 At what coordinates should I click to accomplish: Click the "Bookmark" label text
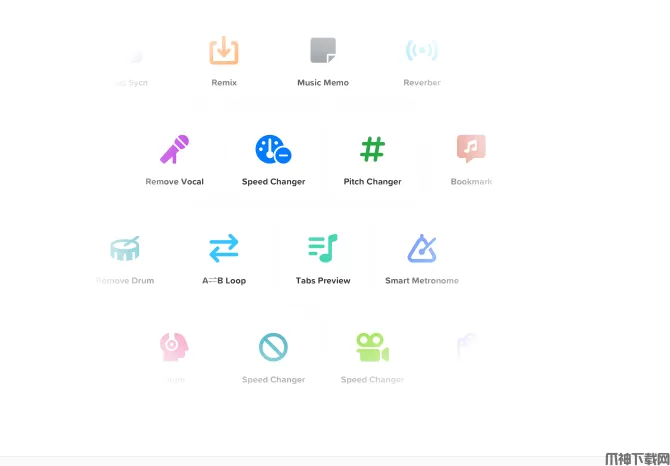471,182
